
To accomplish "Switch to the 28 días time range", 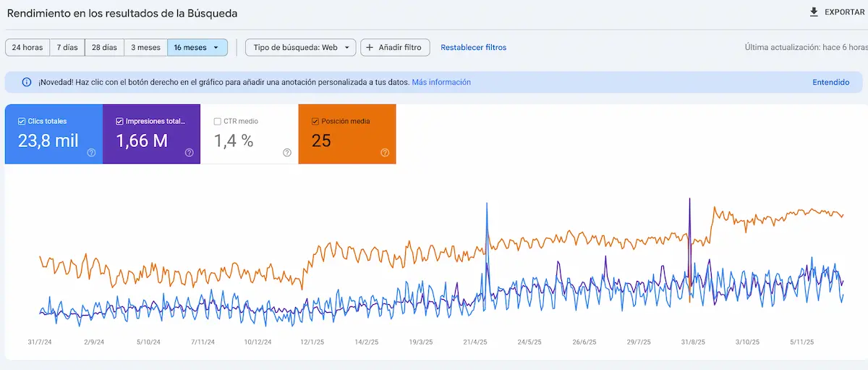I will click(104, 48).
